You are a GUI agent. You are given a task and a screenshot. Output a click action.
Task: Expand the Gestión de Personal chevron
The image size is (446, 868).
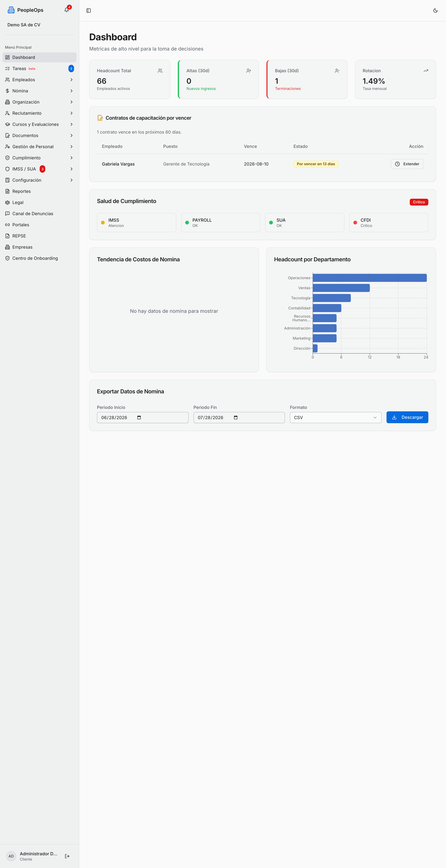71,147
